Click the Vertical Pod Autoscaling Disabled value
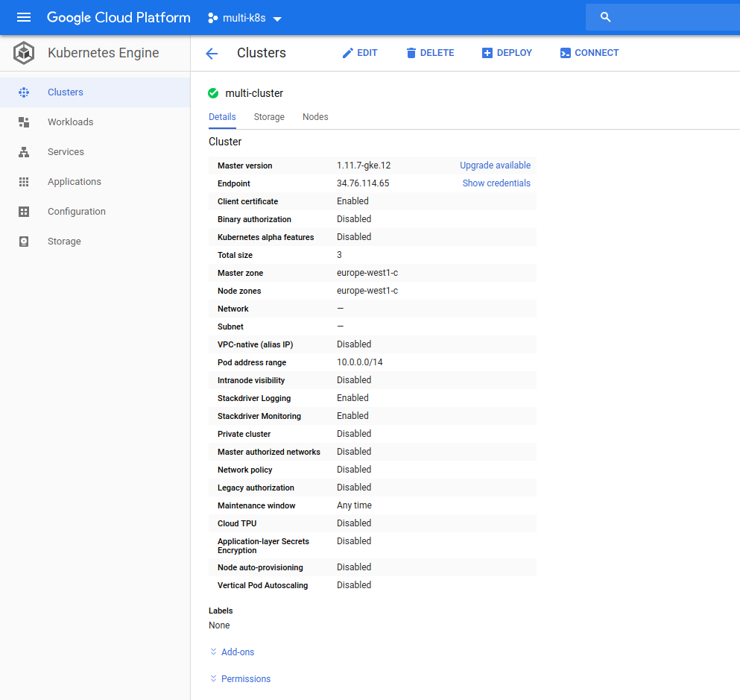 click(x=354, y=585)
